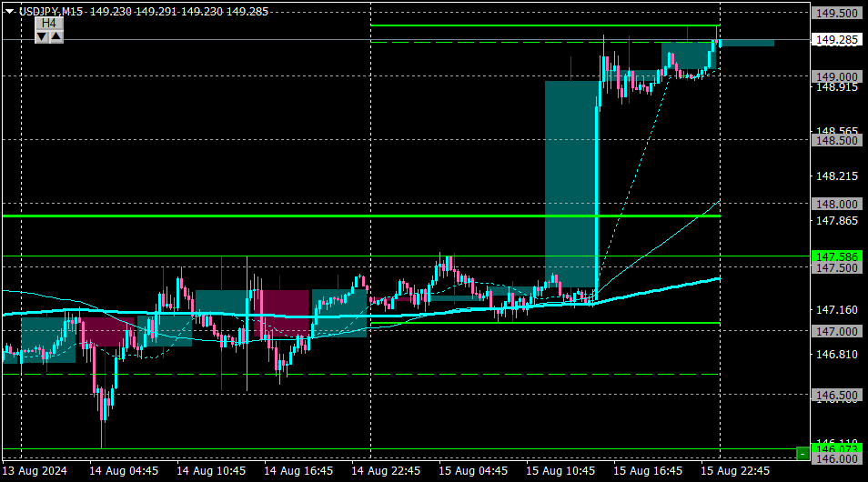Screen dimensions: 868x482
Task: Click the 147.000 price level label
Action: (x=837, y=331)
